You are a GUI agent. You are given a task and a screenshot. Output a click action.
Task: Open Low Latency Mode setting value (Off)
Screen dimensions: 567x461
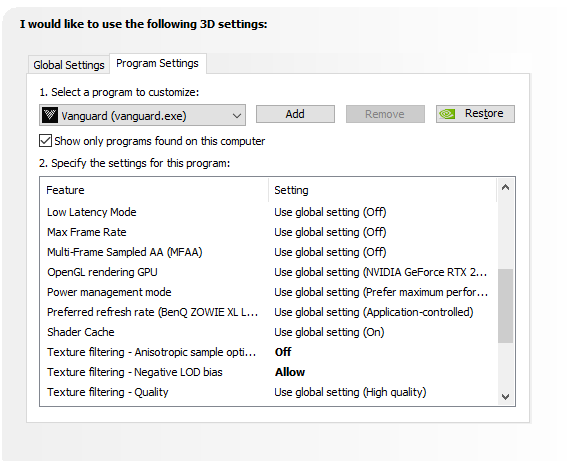point(330,212)
